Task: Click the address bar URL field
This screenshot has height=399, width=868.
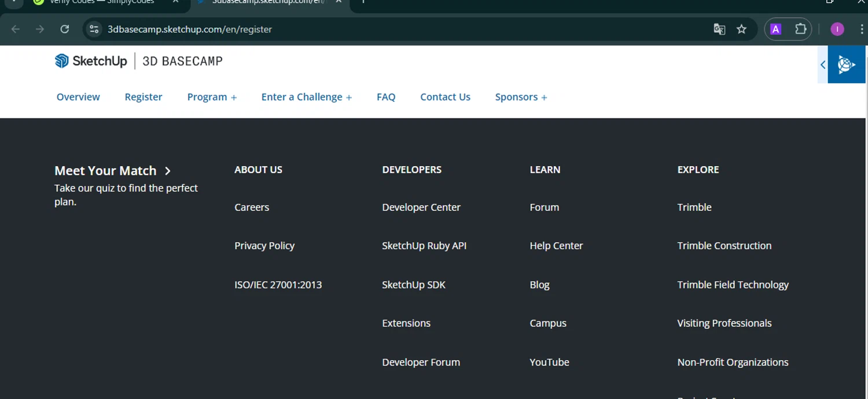Action: pyautogui.click(x=405, y=29)
